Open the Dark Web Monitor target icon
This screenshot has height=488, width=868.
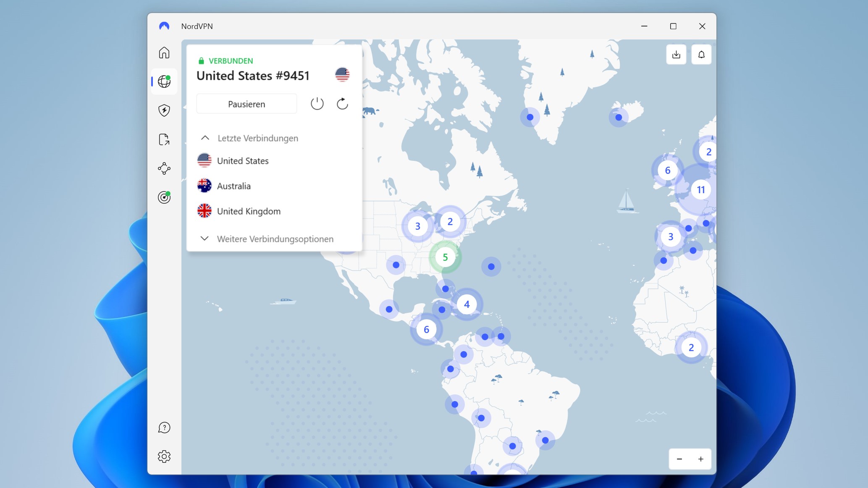(164, 197)
